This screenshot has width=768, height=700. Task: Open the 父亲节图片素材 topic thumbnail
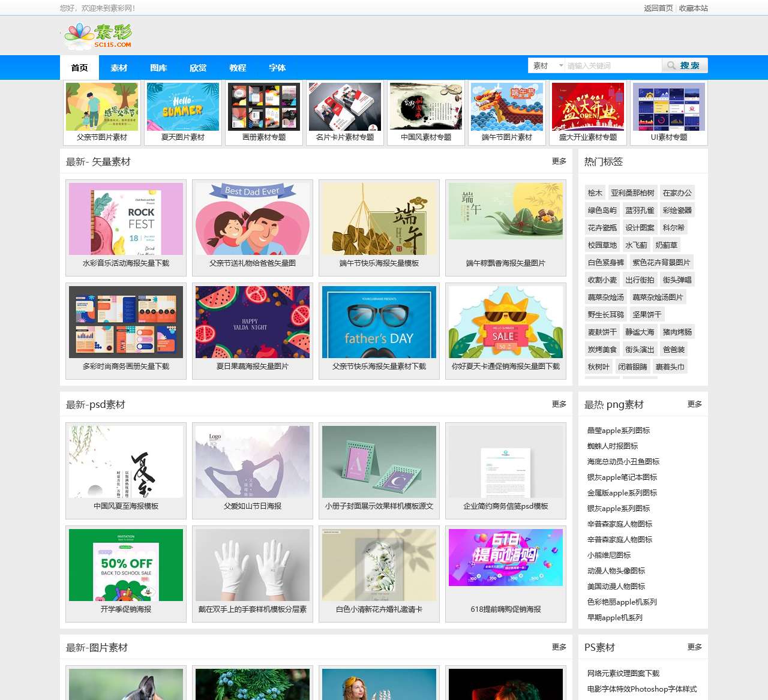(102, 107)
